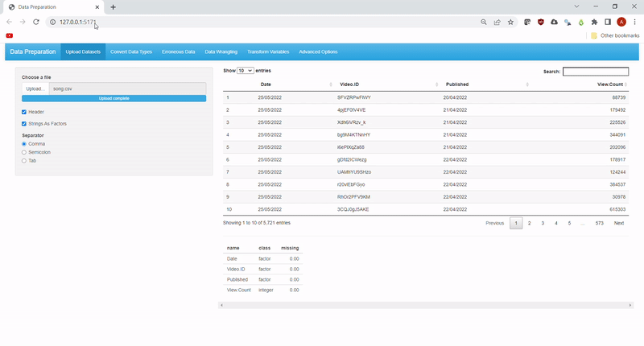Click the green droplet extension icon
644x346 pixels.
click(581, 23)
